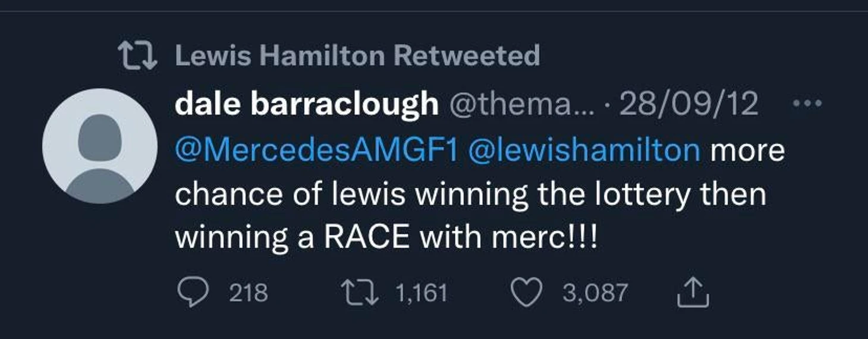Viewport: 868px width, 339px height.
Task: Open the default grey profile avatar
Action: pyautogui.click(x=99, y=146)
